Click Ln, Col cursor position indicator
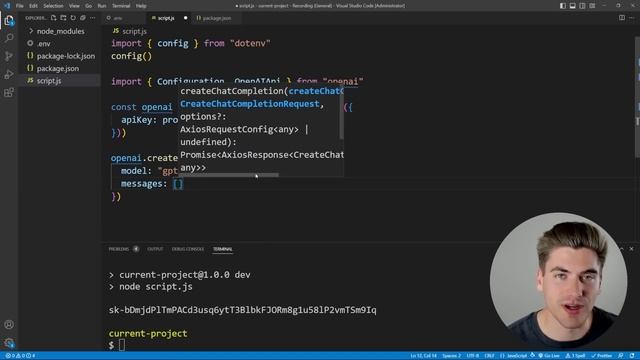Viewport: 640px width, 360px height. 423,356
